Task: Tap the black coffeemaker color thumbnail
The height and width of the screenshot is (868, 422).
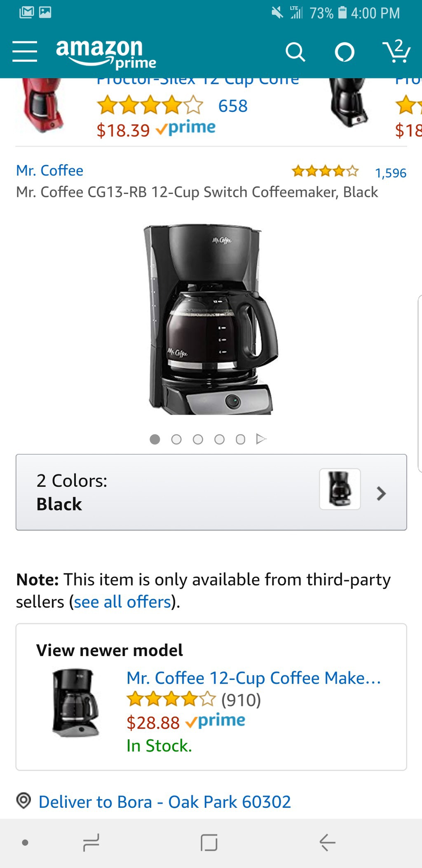Action: (340, 489)
